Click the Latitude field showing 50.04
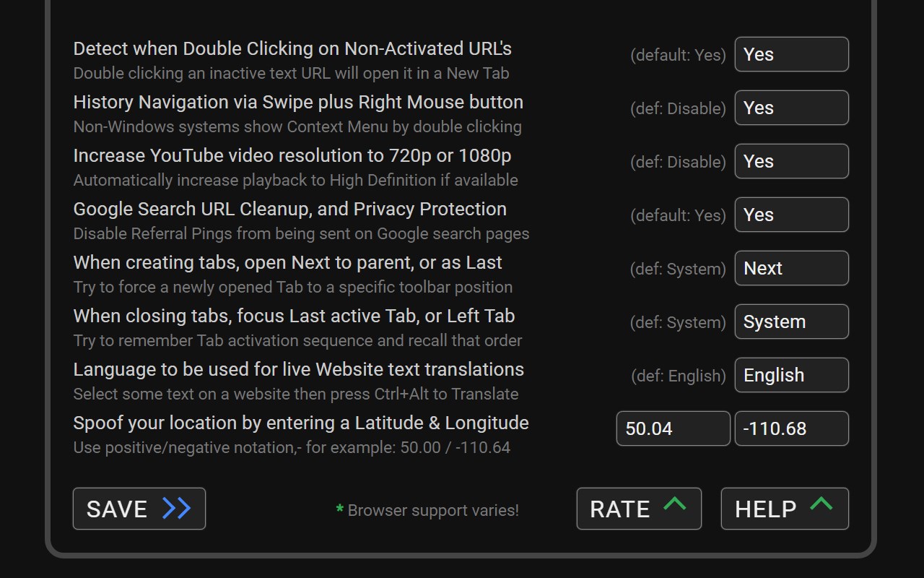924x578 pixels. point(674,428)
